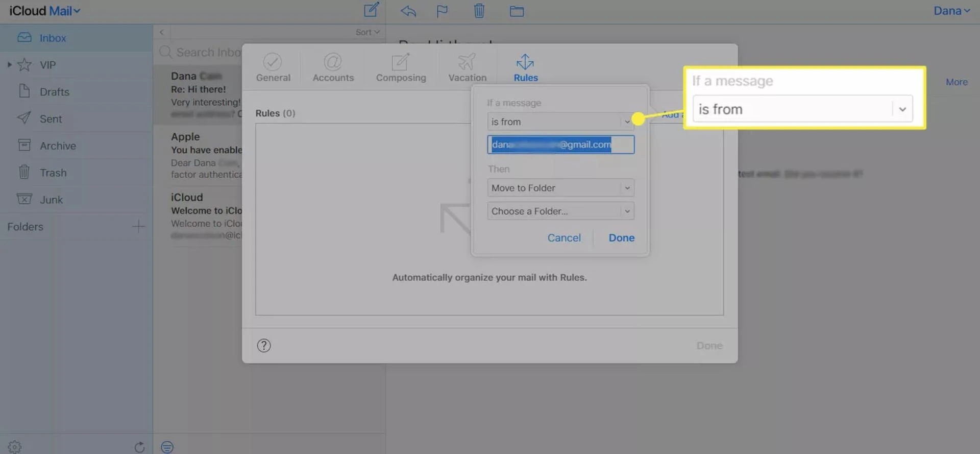Click the filter icon below message list
This screenshot has height=454, width=980.
[x=167, y=447]
